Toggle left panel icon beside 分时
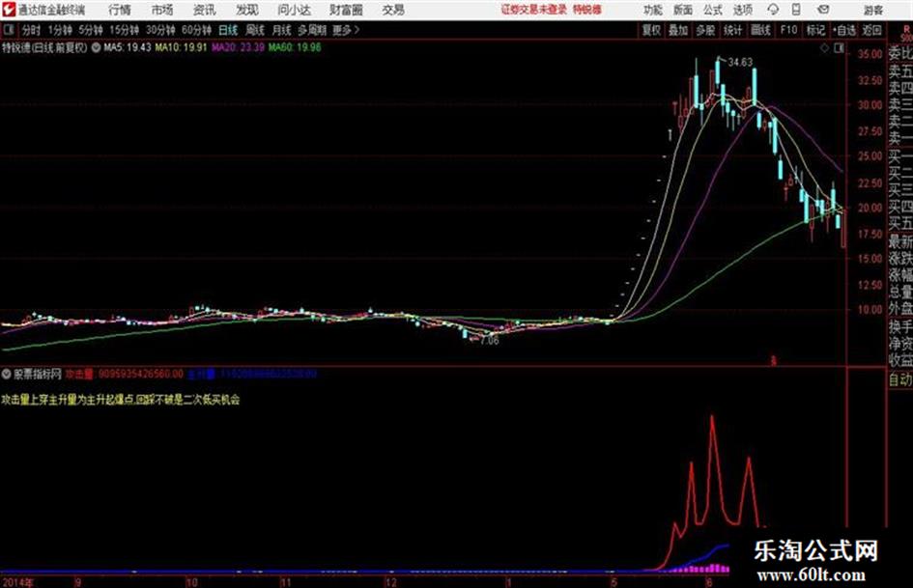 coord(8,30)
